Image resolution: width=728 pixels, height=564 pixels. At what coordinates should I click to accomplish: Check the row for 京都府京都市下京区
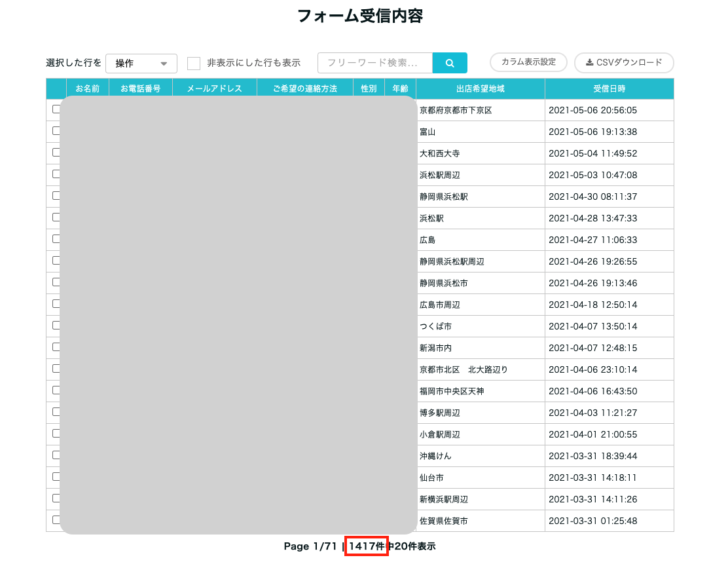click(x=56, y=109)
